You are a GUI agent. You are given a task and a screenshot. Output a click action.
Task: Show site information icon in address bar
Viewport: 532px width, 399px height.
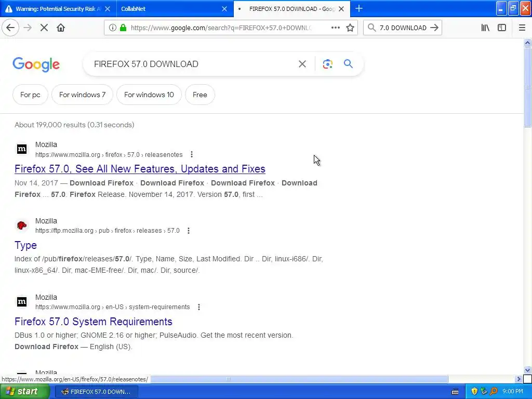click(x=112, y=28)
